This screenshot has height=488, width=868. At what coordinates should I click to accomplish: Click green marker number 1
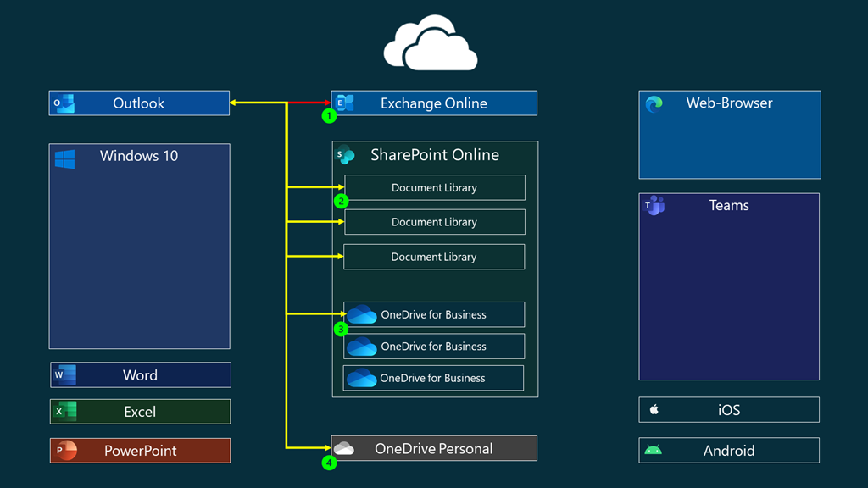coord(329,115)
